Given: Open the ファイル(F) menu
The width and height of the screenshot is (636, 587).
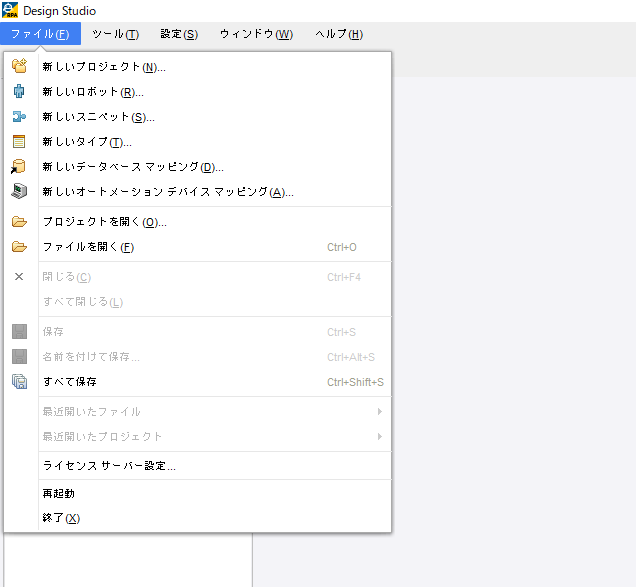Looking at the screenshot, I should click(41, 34).
